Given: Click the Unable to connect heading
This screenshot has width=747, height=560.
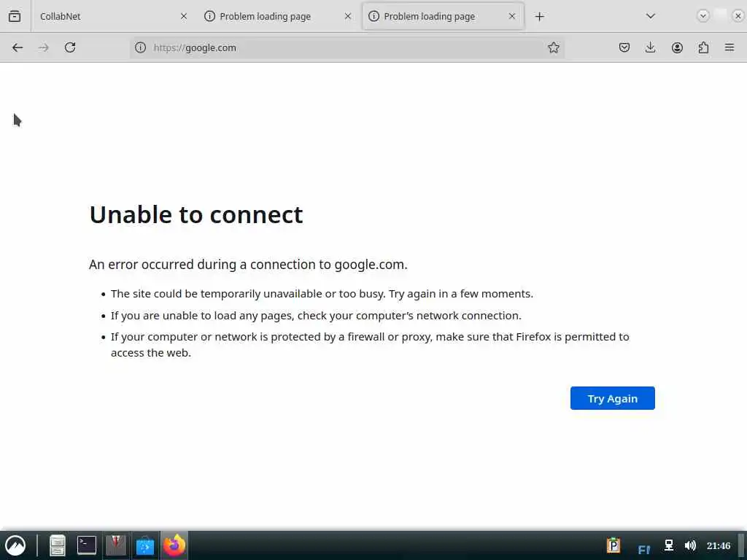Looking at the screenshot, I should [x=196, y=215].
